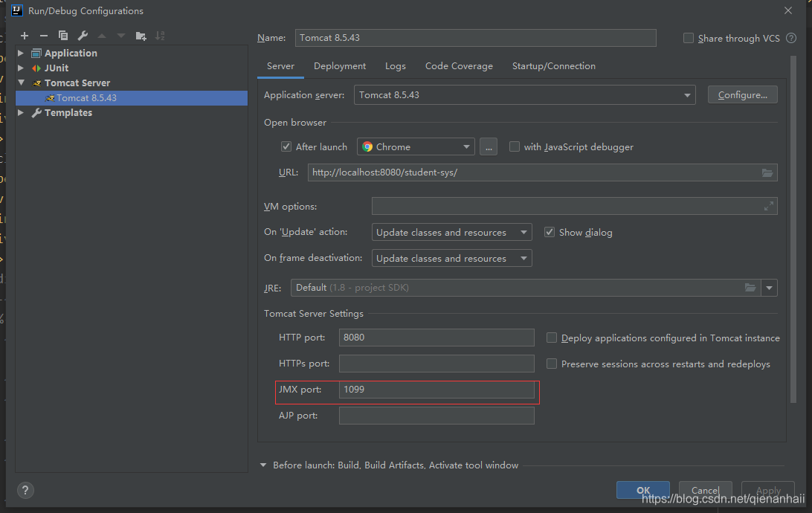Open the Startup/Connection tab

[553, 65]
